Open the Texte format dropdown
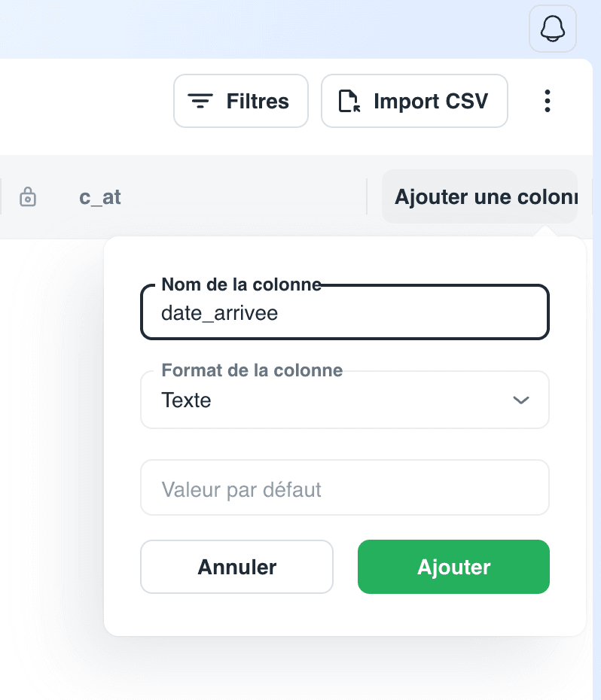This screenshot has height=700, width=601. [344, 400]
